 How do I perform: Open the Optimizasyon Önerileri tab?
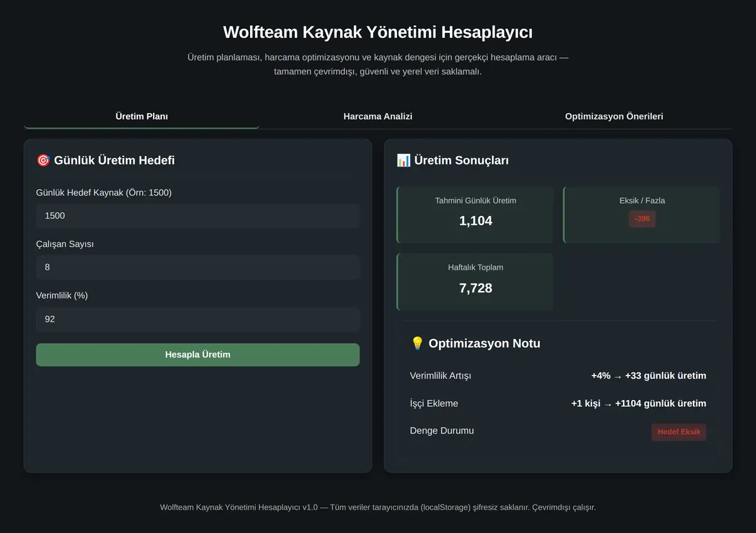coord(614,117)
